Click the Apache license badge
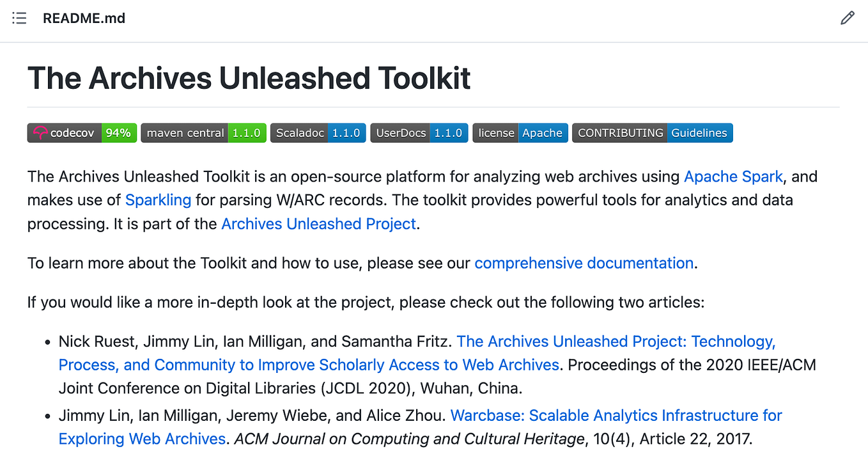This screenshot has height=465, width=868. click(x=520, y=132)
